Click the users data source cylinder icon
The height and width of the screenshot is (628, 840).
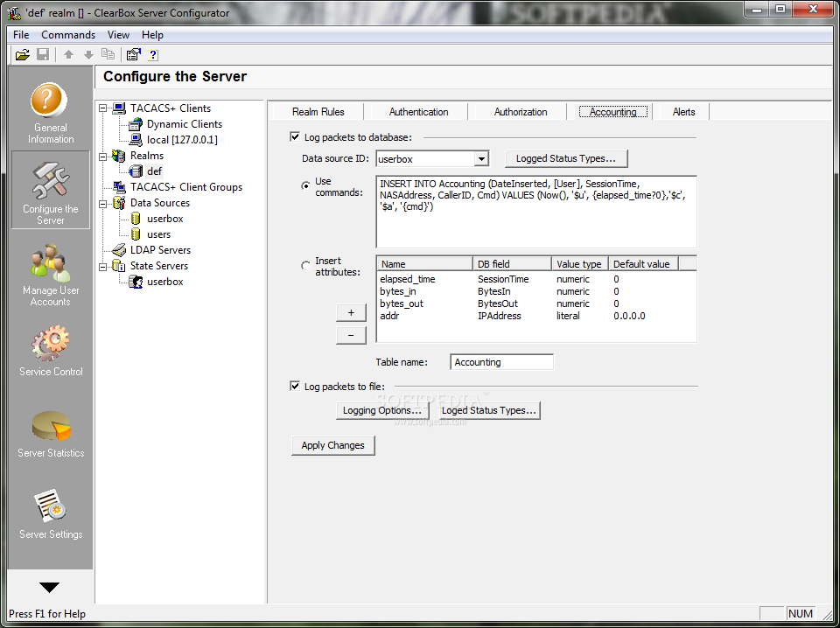(136, 234)
